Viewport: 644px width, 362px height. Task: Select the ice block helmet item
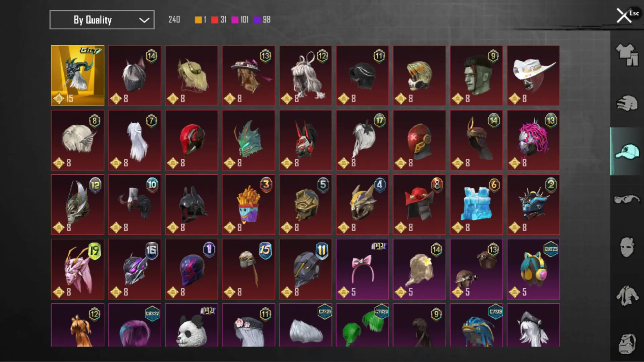pyautogui.click(x=476, y=204)
